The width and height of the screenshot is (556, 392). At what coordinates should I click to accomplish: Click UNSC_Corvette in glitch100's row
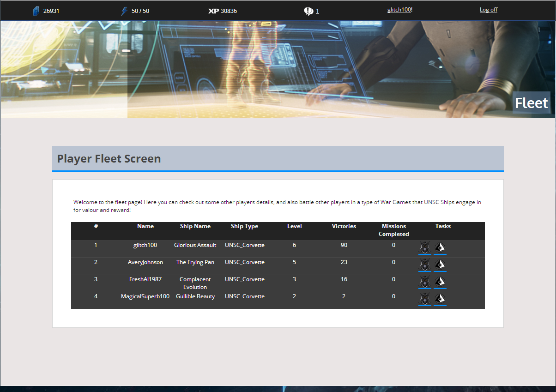[245, 245]
